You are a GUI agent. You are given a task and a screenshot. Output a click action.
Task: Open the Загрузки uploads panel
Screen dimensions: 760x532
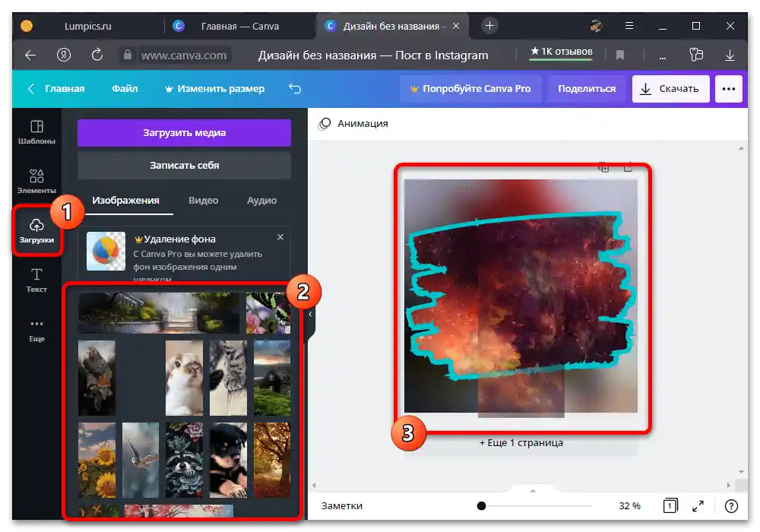(36, 230)
